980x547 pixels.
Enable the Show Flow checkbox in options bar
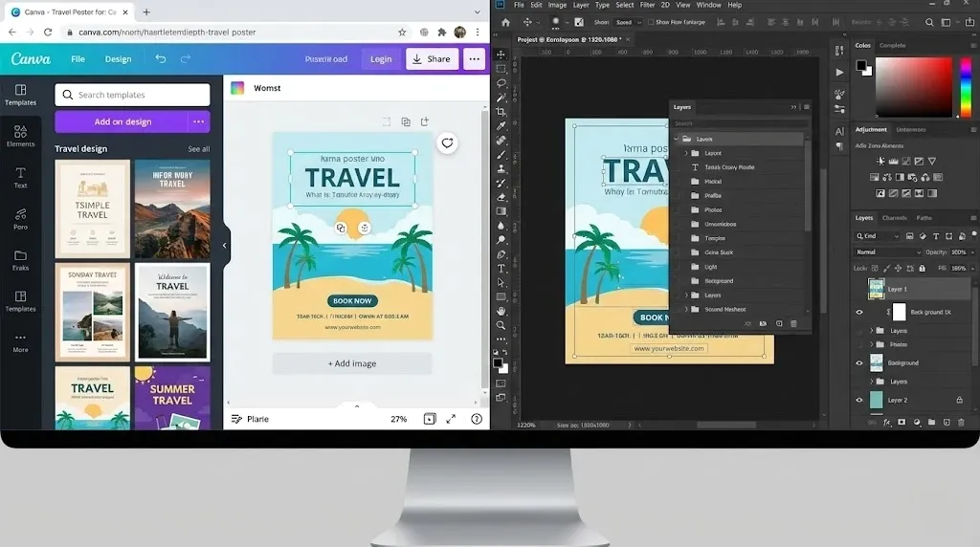pyautogui.click(x=651, y=22)
